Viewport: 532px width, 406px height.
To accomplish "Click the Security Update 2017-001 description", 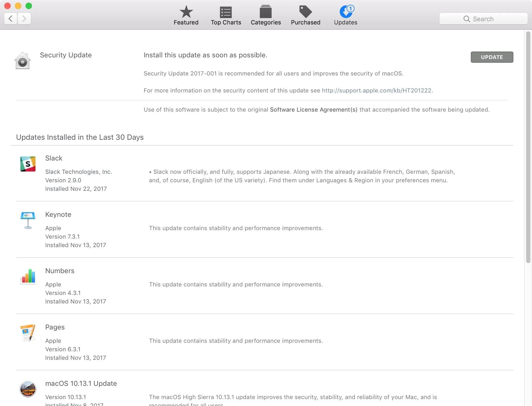I will 273,73.
